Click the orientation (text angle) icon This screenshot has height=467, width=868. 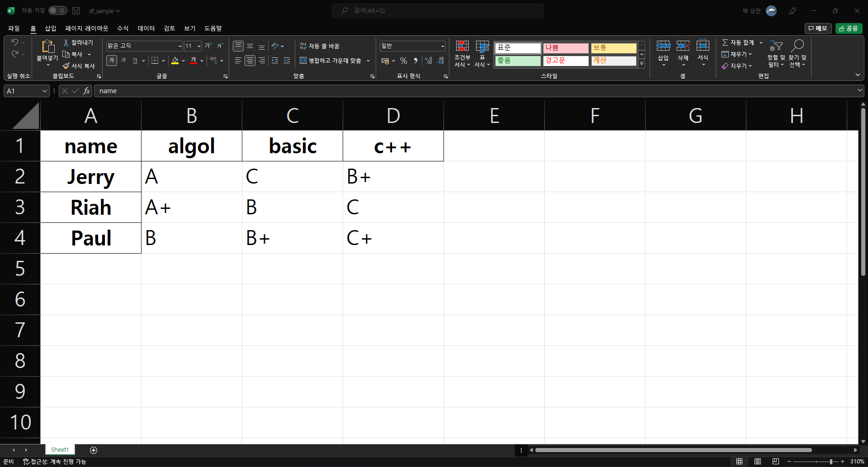pyautogui.click(x=274, y=46)
